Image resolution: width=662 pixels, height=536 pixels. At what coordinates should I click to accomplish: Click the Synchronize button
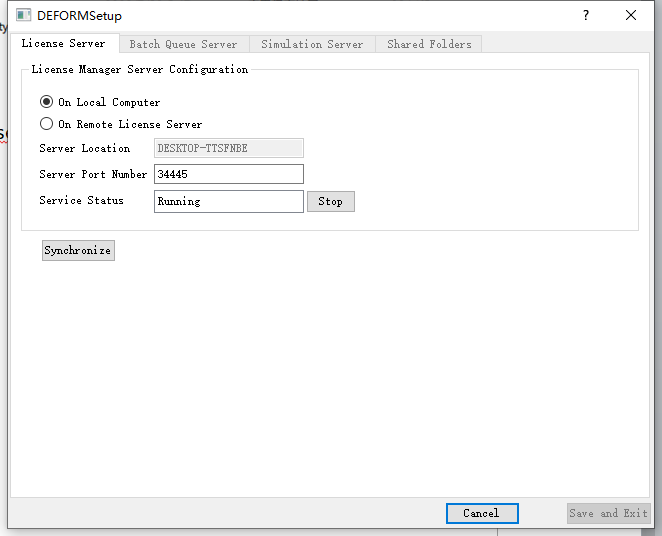tap(78, 250)
